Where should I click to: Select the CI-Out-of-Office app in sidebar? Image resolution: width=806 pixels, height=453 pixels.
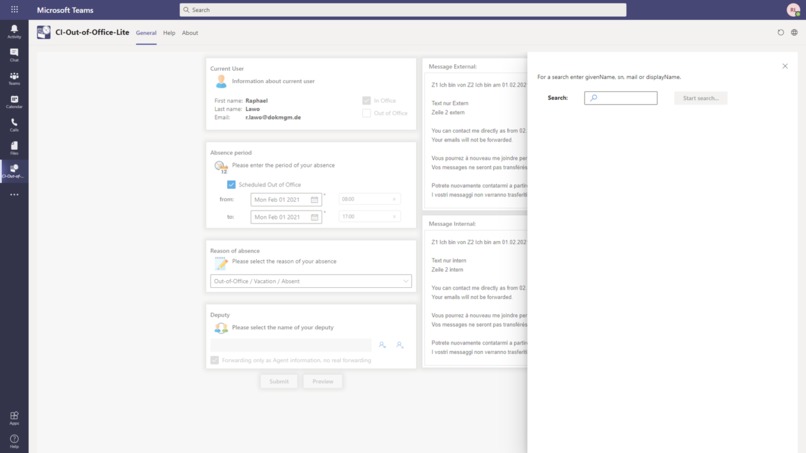pos(14,171)
